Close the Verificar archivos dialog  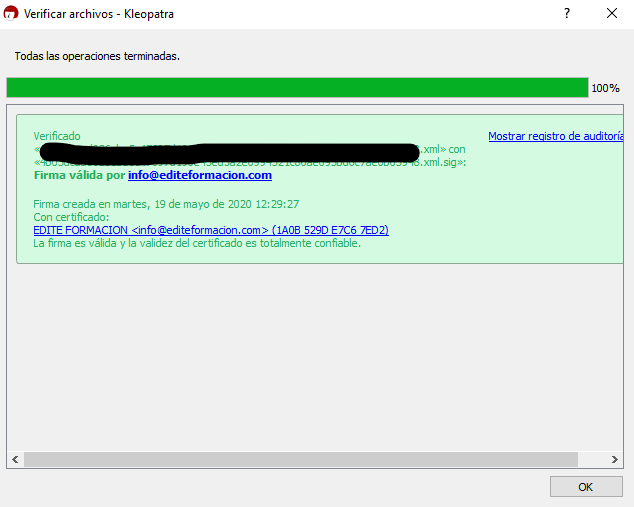612,13
